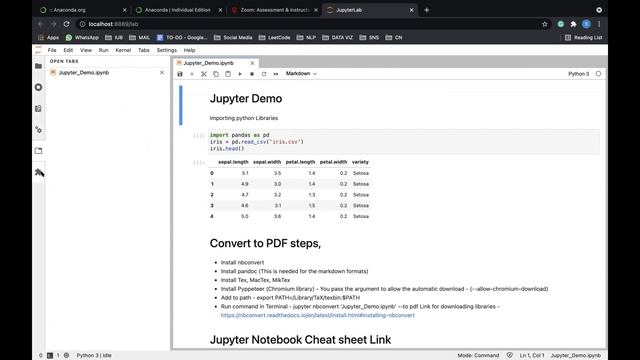Save the notebook with the save icon
Image resolution: width=640 pixels, height=360 pixels.
pos(180,74)
